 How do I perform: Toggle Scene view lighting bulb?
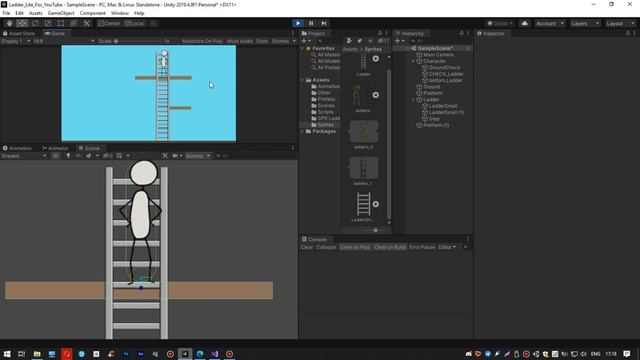pos(68,156)
